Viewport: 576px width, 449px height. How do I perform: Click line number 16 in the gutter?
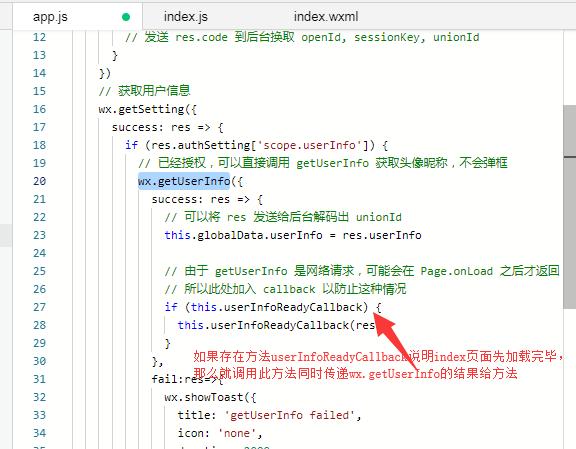point(39,109)
